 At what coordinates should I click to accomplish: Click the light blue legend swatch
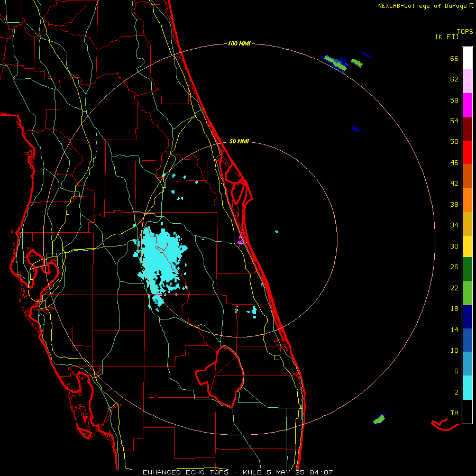(467, 364)
